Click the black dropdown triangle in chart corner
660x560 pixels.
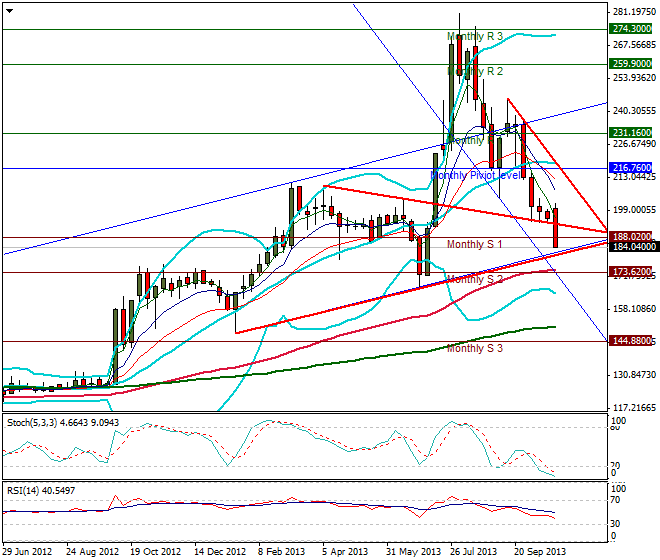click(x=9, y=9)
